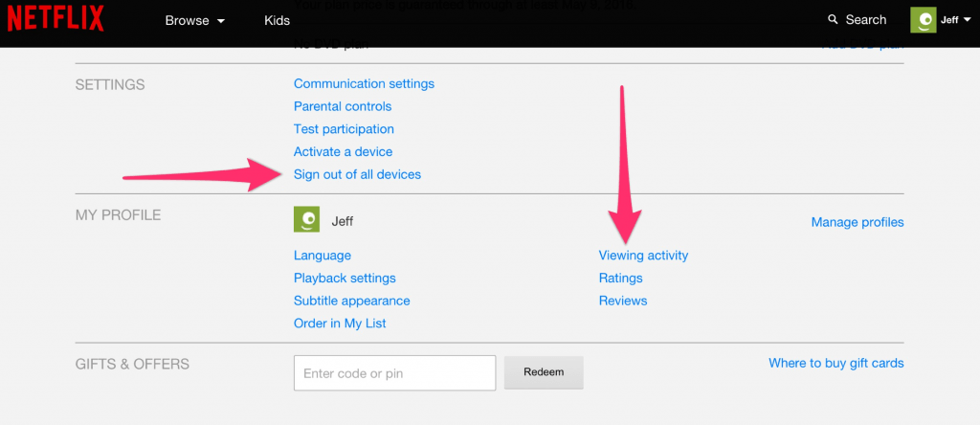Viewport: 980px width, 425px height.
Task: Click the search magnifier icon
Action: [833, 20]
